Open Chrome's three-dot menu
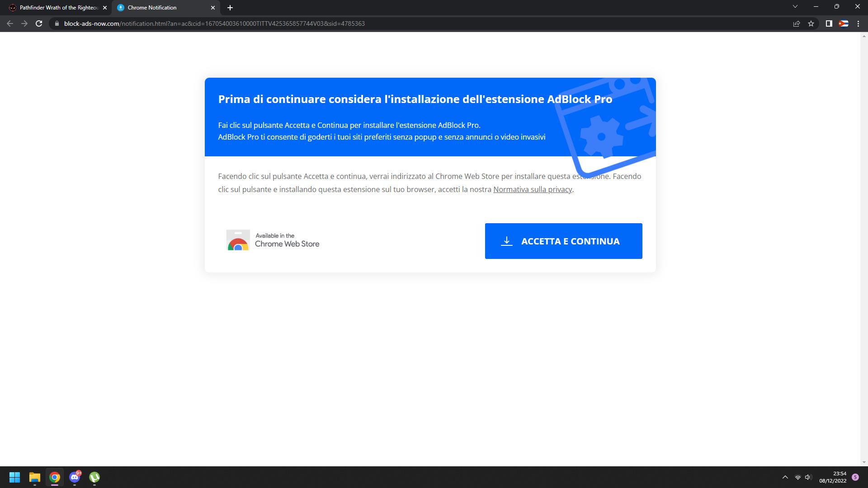 (x=858, y=23)
